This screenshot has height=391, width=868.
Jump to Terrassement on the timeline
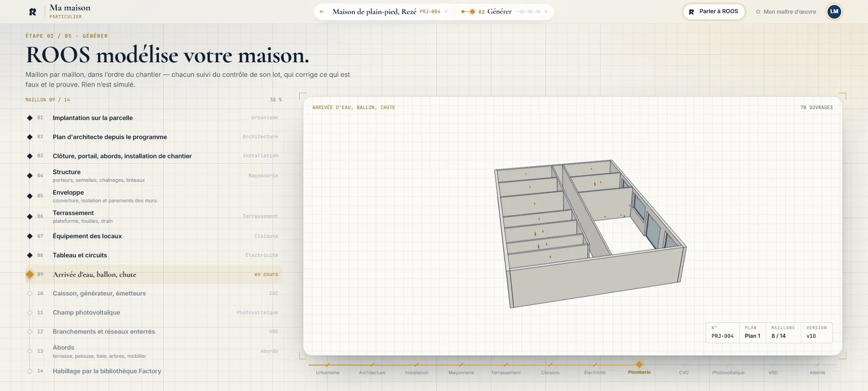click(x=506, y=369)
